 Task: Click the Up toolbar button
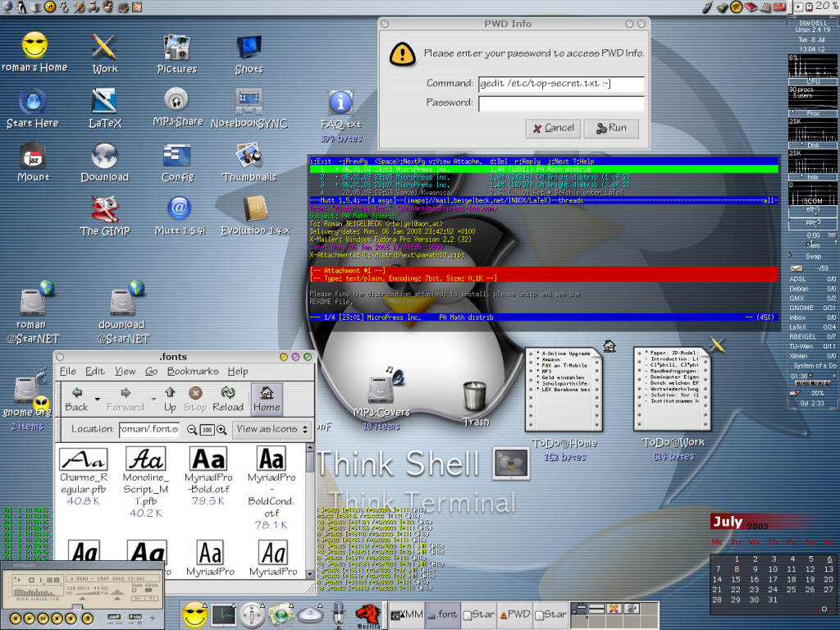[x=170, y=399]
